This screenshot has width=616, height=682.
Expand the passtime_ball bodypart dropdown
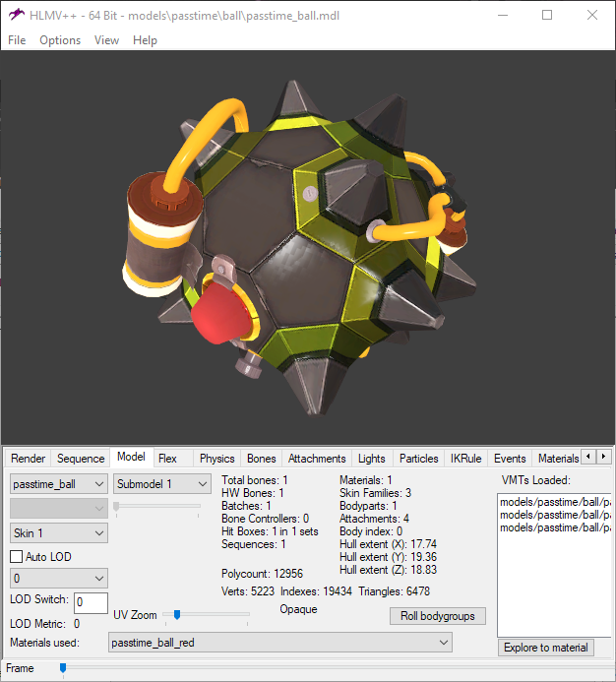tap(59, 483)
